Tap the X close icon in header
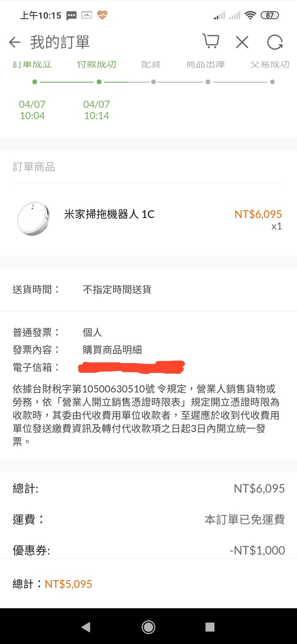297x644 pixels. pyautogui.click(x=242, y=42)
